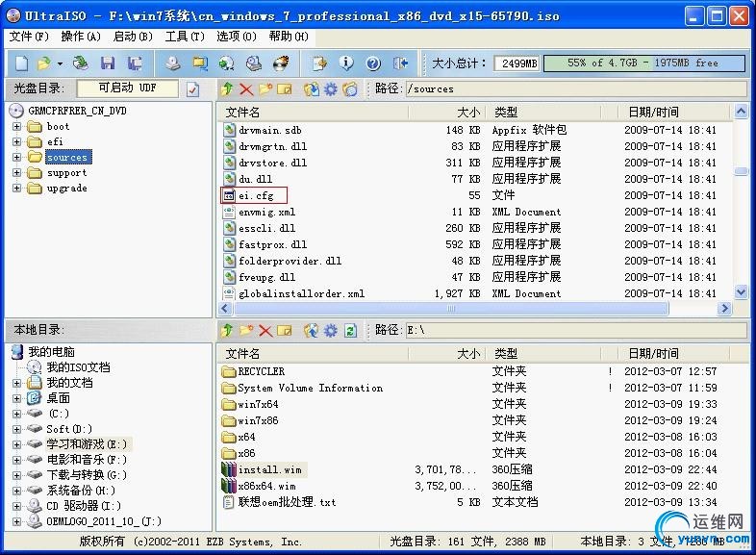The image size is (756, 555).
Task: Click the Add to image icon in the 本地目录 toolbar
Action: pyautogui.click(x=312, y=330)
